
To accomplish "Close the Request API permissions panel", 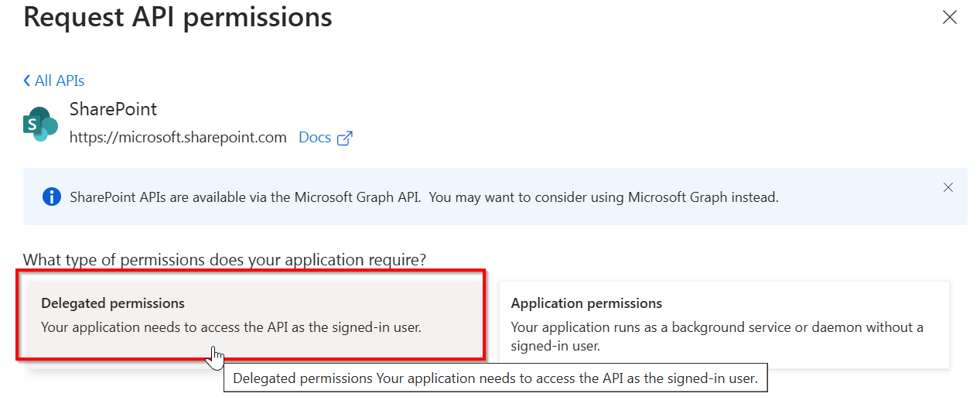I will pyautogui.click(x=950, y=17).
